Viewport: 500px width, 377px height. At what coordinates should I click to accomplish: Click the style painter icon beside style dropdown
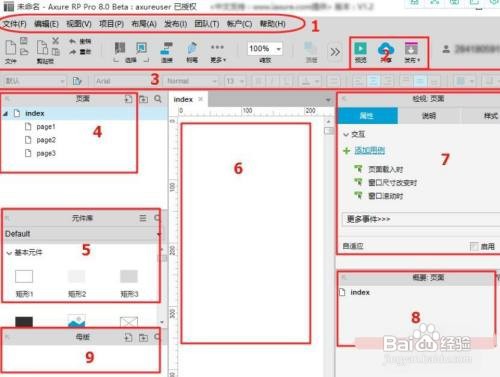[77, 81]
